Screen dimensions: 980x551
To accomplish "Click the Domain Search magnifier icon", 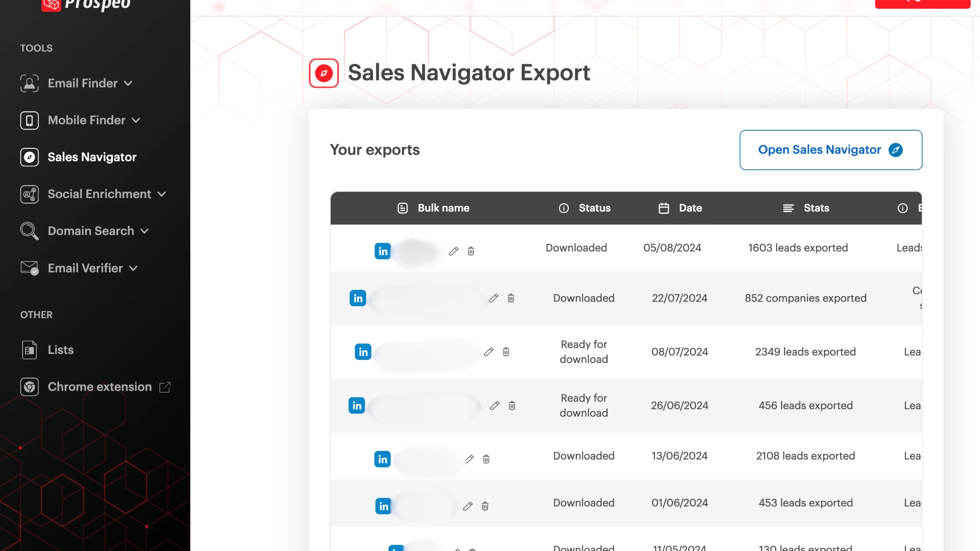I will point(29,231).
